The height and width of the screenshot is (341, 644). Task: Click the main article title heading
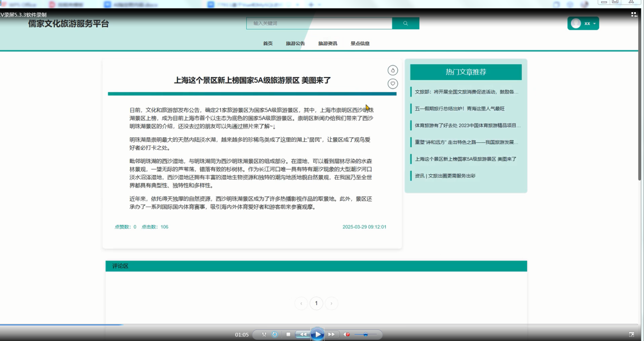[253, 81]
